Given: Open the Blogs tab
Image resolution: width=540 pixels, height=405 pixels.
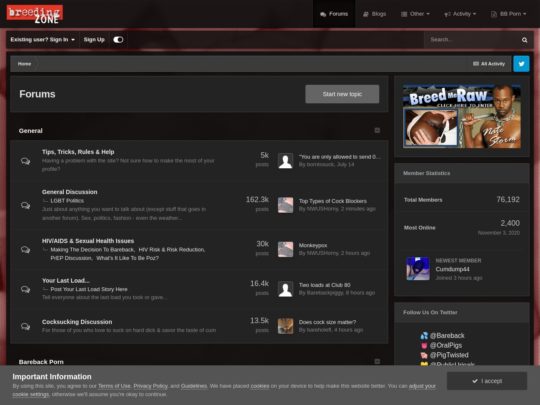Looking at the screenshot, I should (x=374, y=14).
